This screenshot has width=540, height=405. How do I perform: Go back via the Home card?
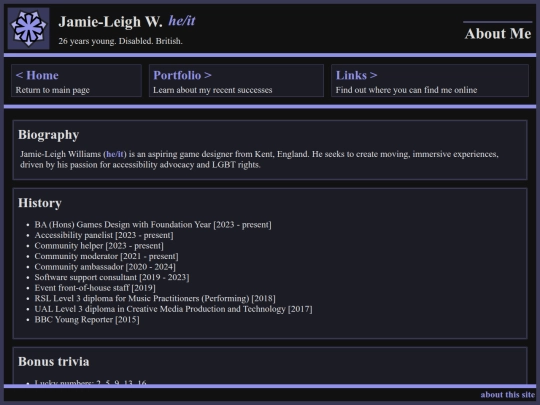click(x=76, y=81)
